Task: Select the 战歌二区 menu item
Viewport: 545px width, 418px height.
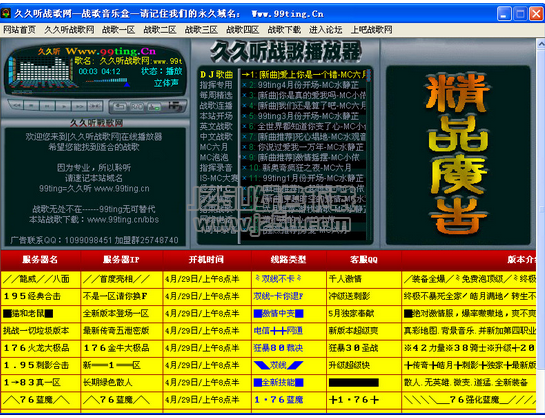Action: click(x=160, y=30)
